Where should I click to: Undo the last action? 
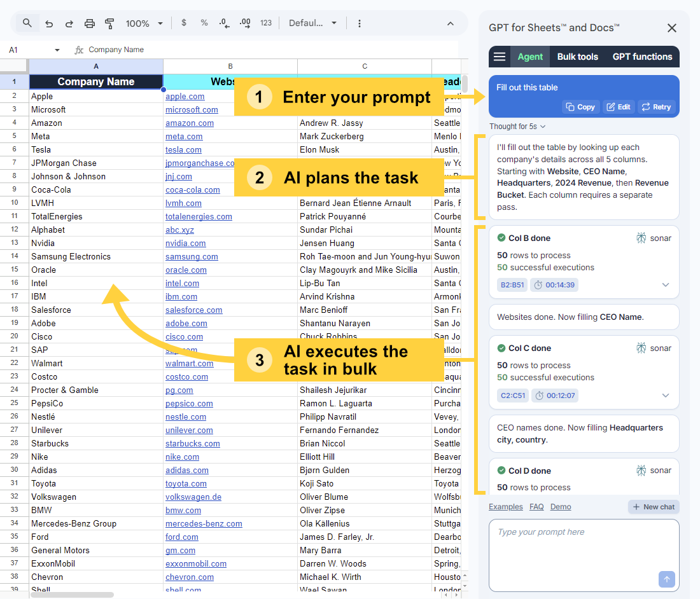point(49,23)
